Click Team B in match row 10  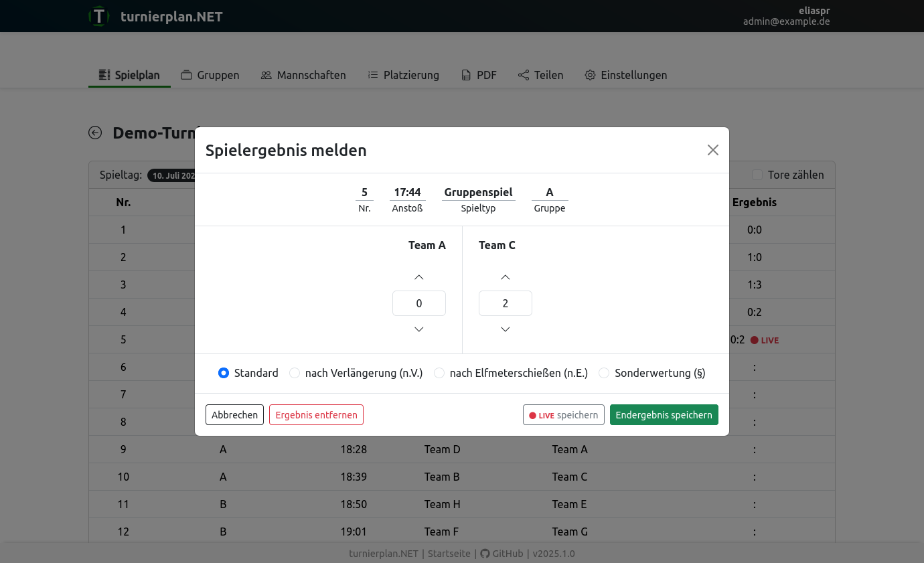[x=442, y=477]
